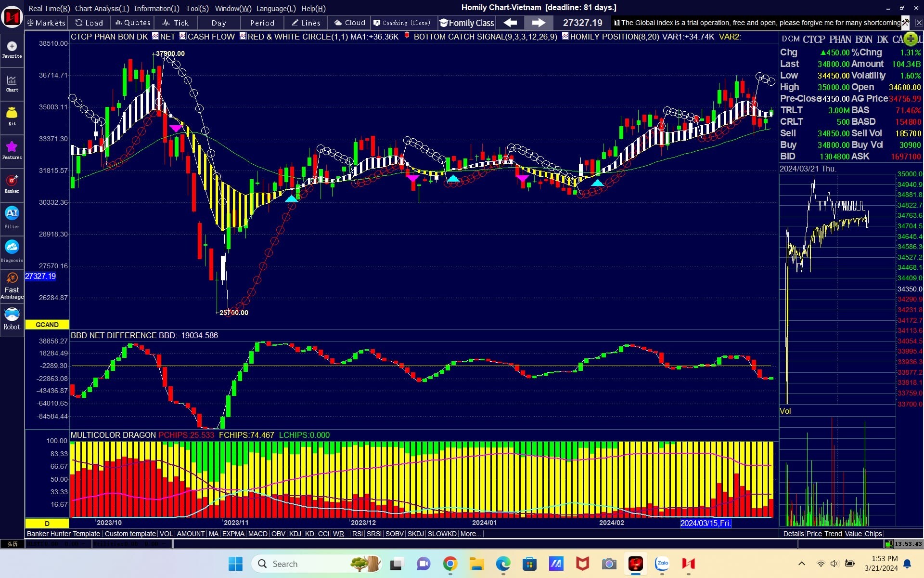Image resolution: width=924 pixels, height=578 pixels.
Task: Open the Chips tab in quote panel
Action: tap(873, 534)
